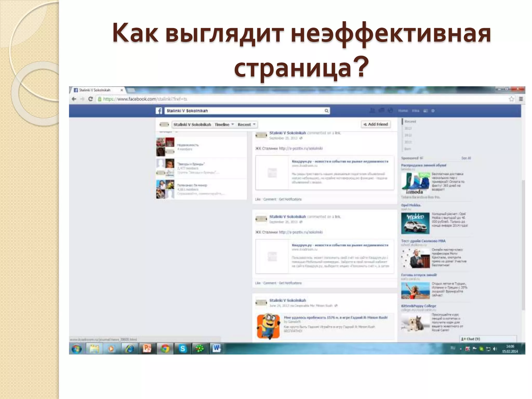Image resolution: width=532 pixels, height=399 pixels.
Task: Click the Minion Rush game image
Action: [x=269, y=326]
